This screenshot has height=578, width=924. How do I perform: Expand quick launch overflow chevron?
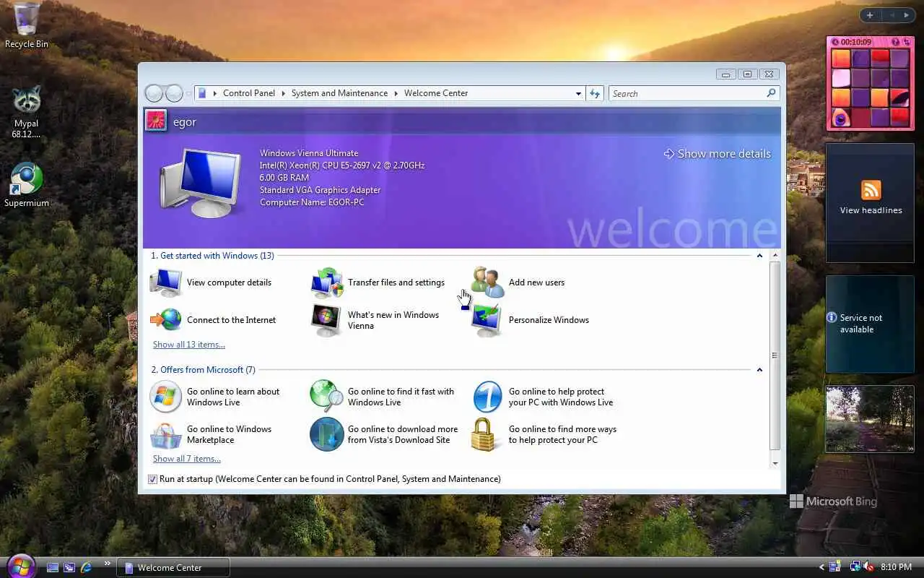pos(108,564)
